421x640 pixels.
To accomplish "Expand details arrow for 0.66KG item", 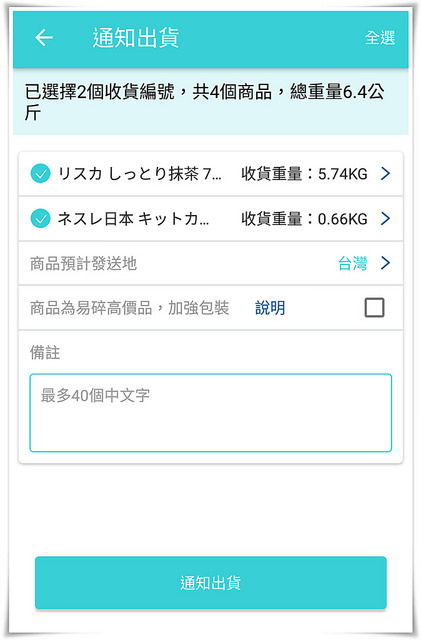I will click(x=385, y=218).
